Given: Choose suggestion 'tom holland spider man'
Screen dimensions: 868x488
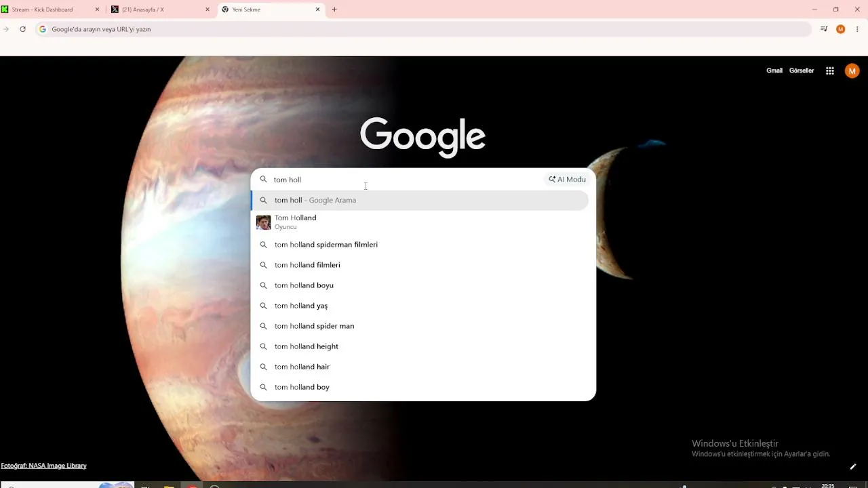Looking at the screenshot, I should coord(420,326).
